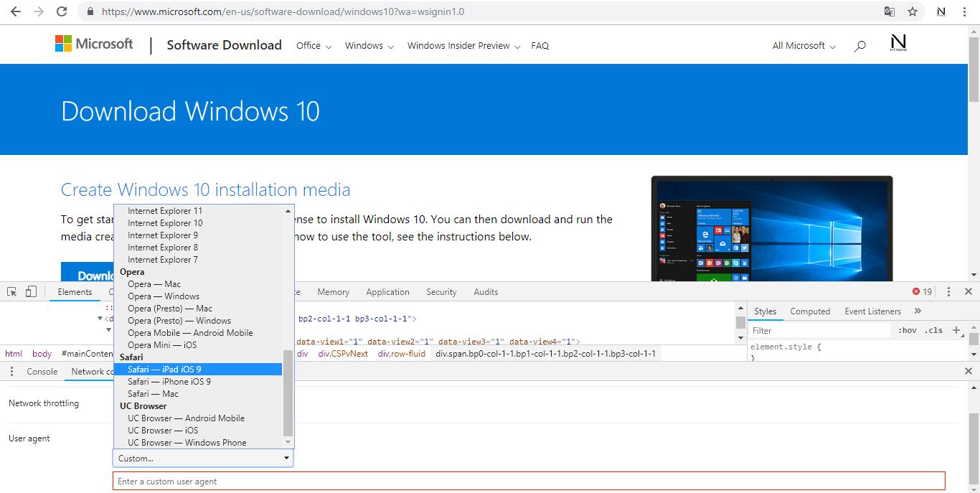
Task: Select Safari — iPad iOS 9 option
Action: 198,369
